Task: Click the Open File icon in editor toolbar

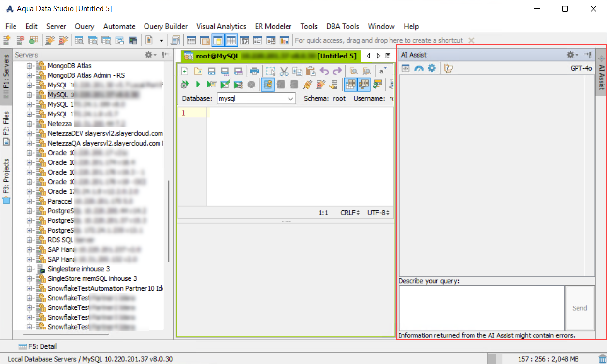Action: pos(198,71)
